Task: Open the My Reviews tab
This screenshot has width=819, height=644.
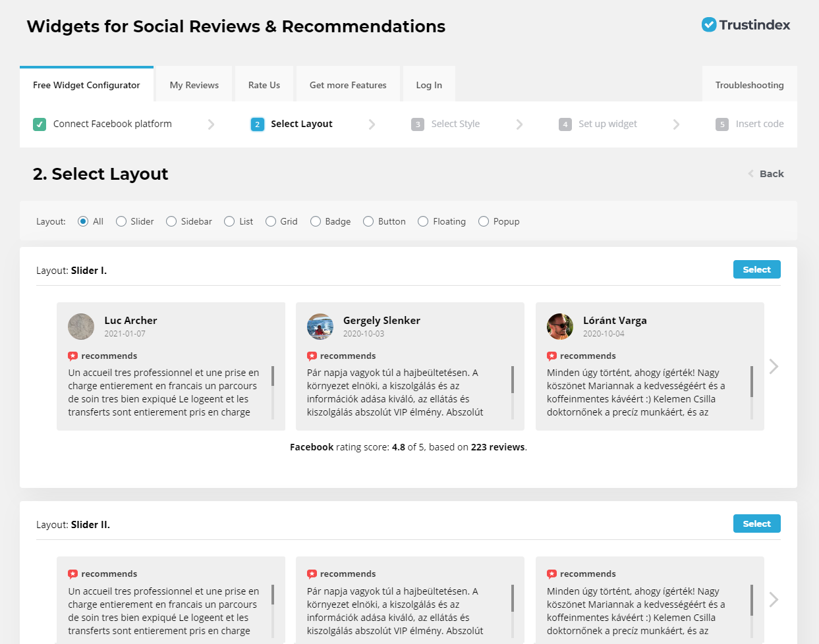Action: (194, 85)
